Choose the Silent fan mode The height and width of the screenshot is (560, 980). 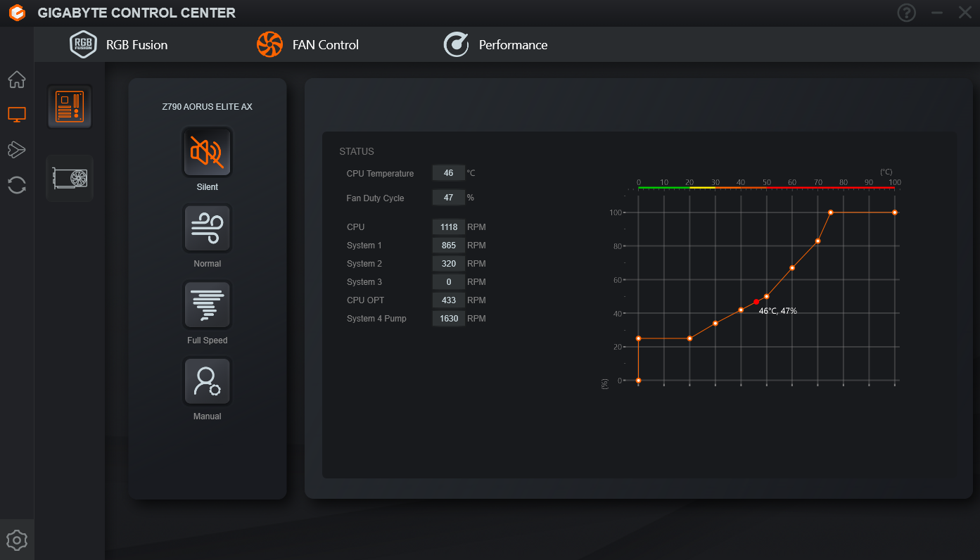click(207, 152)
